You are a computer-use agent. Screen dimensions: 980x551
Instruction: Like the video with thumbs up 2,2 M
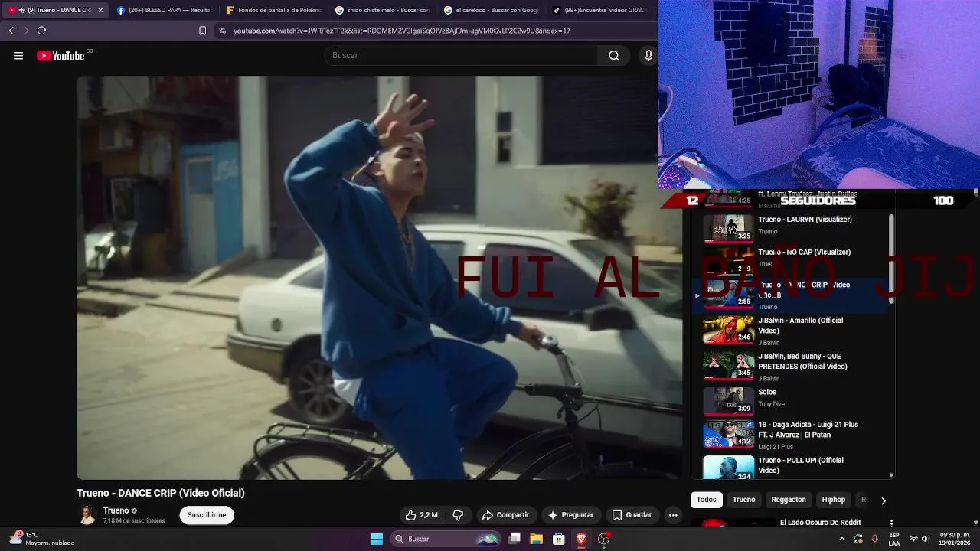tap(421, 515)
